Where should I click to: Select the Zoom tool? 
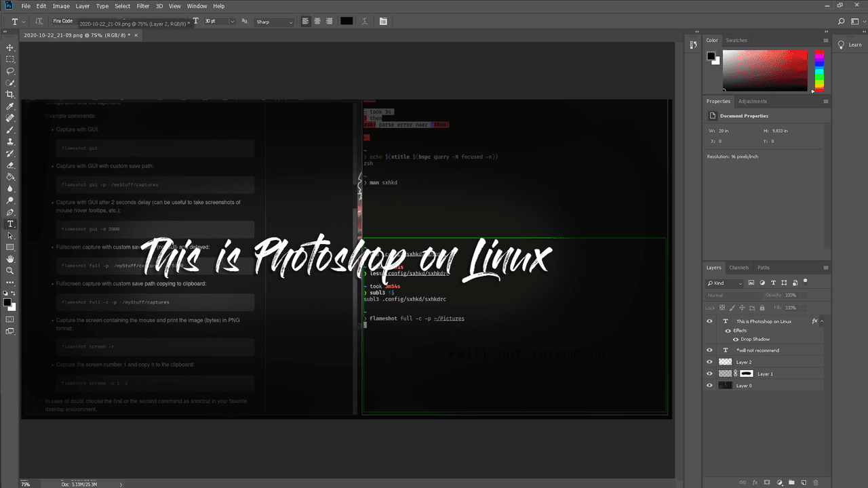coord(10,270)
